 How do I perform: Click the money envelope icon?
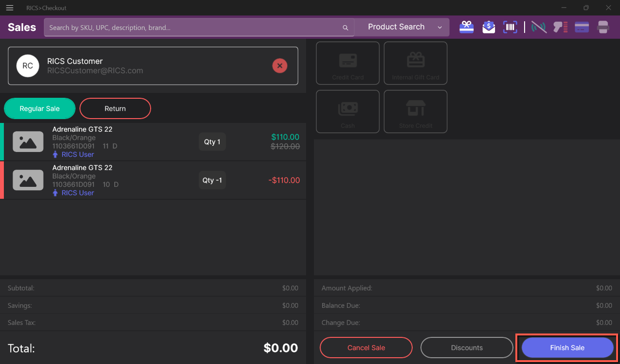[489, 27]
